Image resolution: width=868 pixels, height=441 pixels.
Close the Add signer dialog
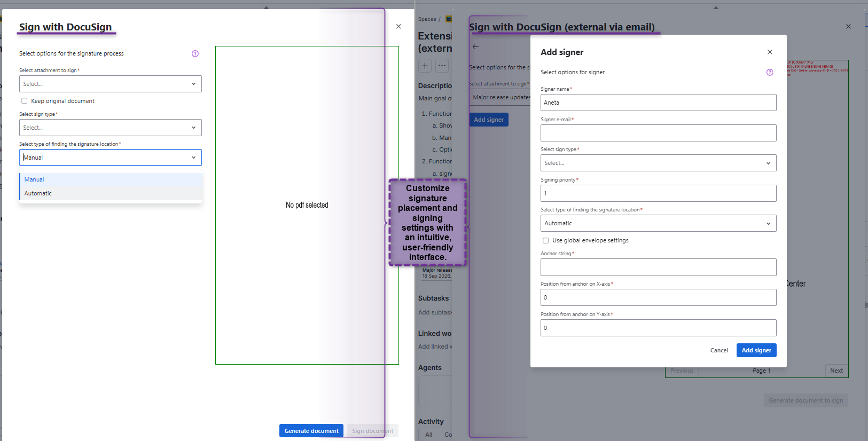[x=770, y=52]
